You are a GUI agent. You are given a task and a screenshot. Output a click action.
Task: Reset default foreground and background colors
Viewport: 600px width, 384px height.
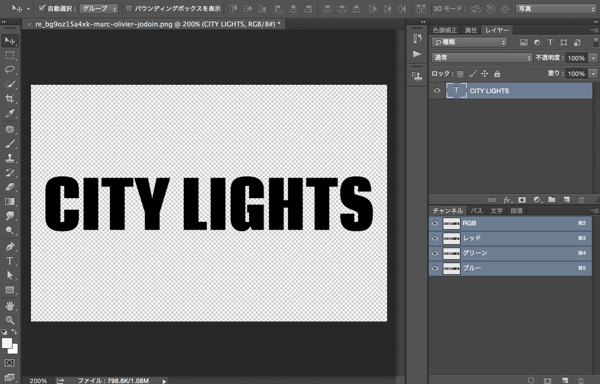(4, 332)
